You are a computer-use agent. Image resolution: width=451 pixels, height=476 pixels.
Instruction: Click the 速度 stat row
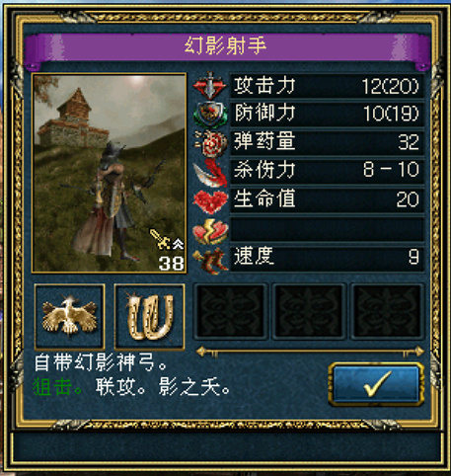pos(327,257)
